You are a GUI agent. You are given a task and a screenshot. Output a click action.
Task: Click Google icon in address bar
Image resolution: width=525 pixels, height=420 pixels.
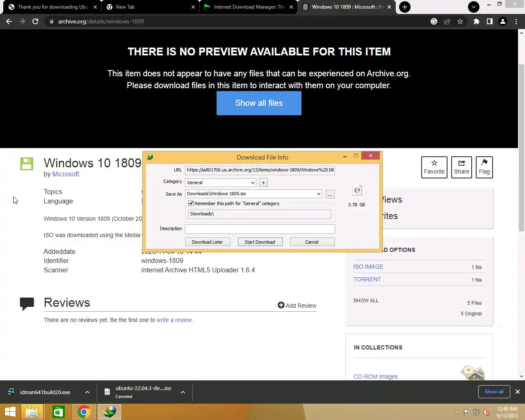(x=434, y=21)
